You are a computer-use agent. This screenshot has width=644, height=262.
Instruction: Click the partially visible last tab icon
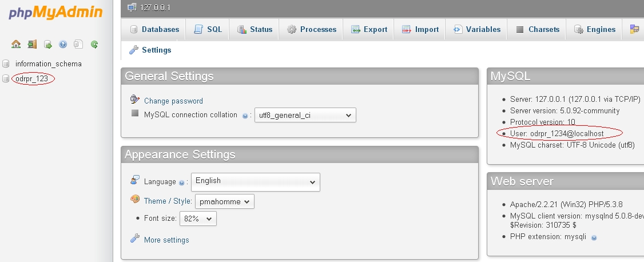634,29
